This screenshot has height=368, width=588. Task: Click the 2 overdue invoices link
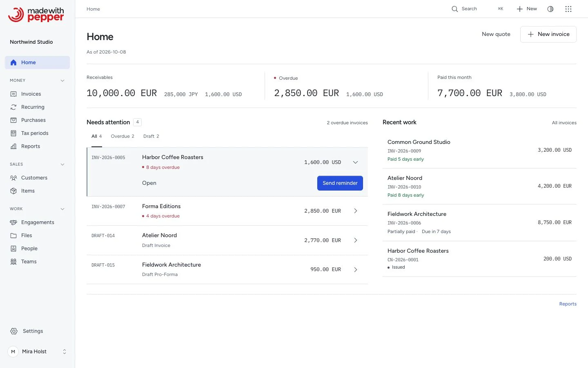point(347,123)
